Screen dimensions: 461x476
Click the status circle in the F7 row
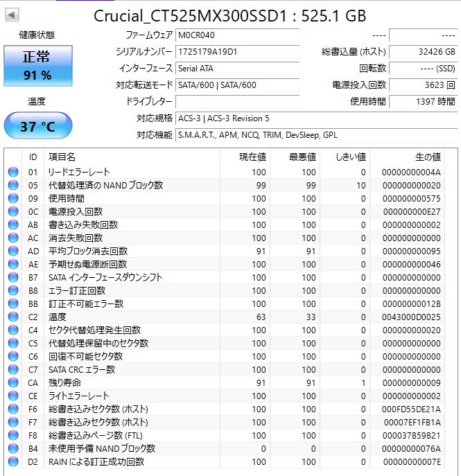coord(13,422)
